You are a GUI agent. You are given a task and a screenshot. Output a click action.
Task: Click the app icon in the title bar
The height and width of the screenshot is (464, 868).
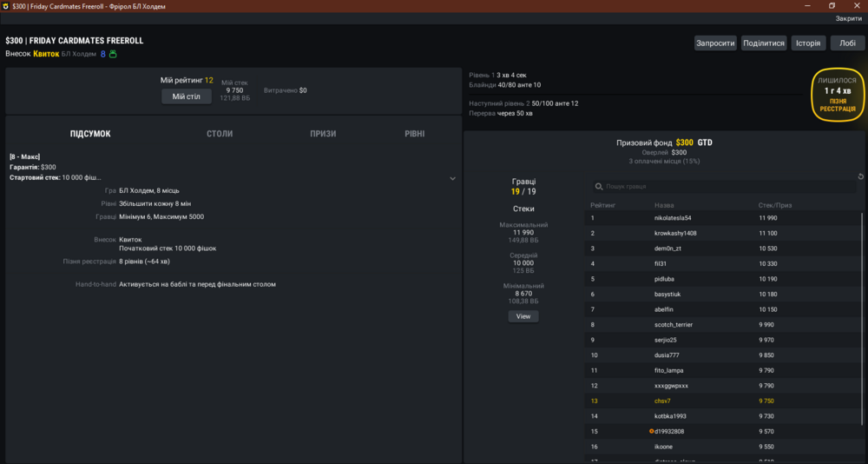tap(5, 6)
